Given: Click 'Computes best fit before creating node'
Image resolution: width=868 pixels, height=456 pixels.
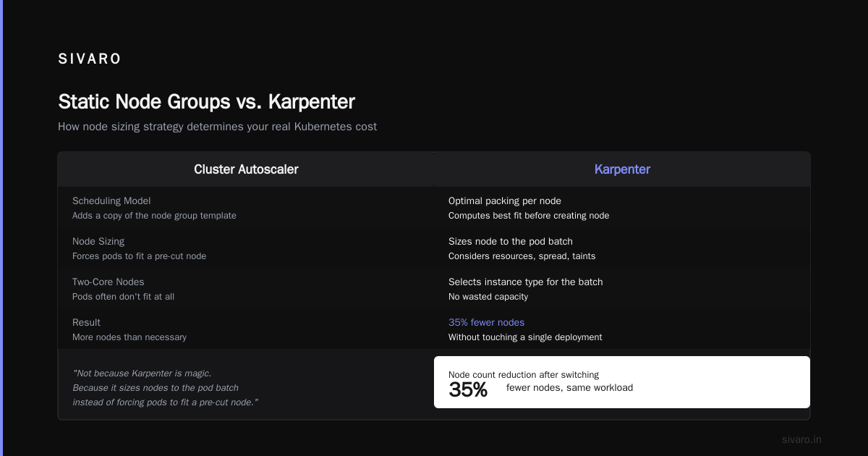Looking at the screenshot, I should coord(529,216).
